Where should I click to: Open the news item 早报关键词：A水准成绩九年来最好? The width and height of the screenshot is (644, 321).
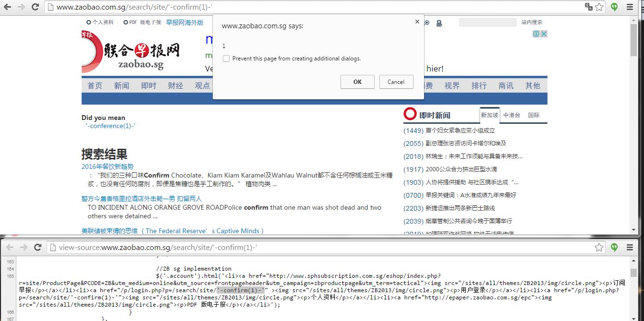[471, 195]
